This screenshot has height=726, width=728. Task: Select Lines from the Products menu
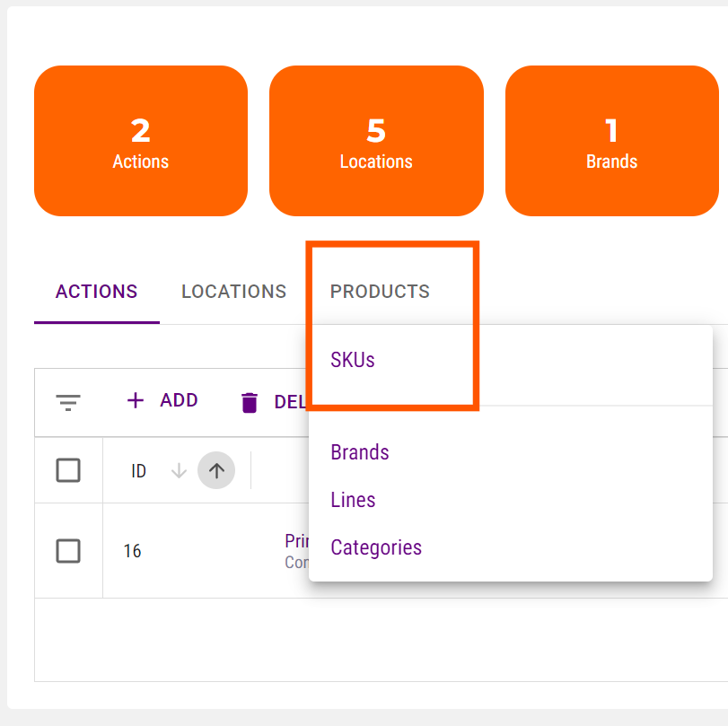[353, 500]
